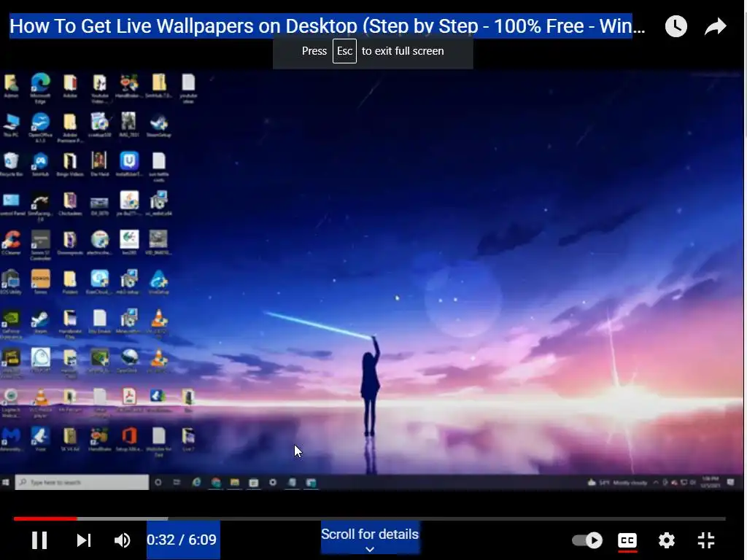
Task: Click the SteamSetup installer icon
Action: (x=158, y=125)
